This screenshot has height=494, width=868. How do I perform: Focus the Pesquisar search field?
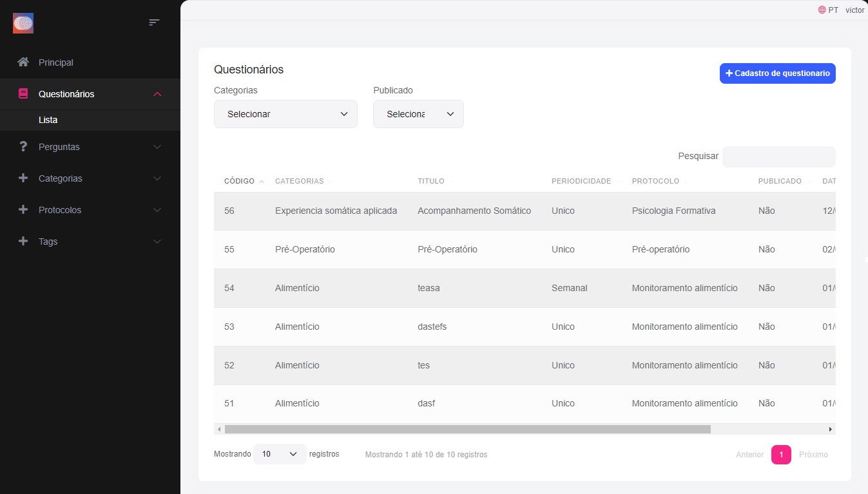pos(778,157)
